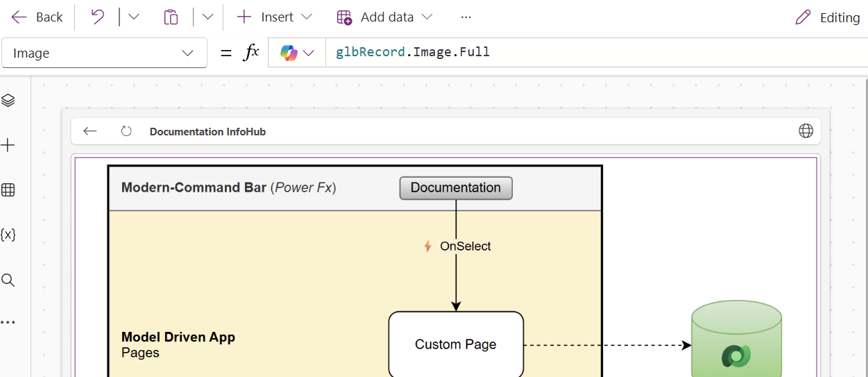Viewport: 868px width, 377px height.
Task: Open the Data table panel in sidebar
Action: [x=8, y=190]
